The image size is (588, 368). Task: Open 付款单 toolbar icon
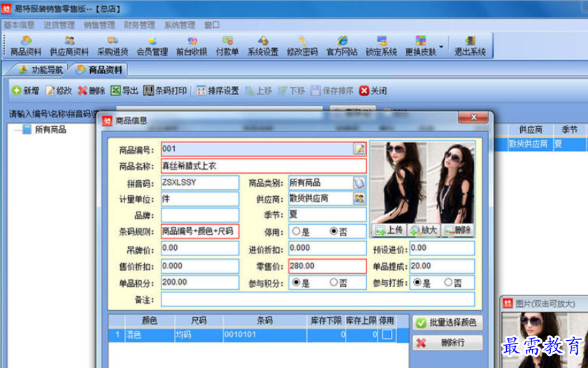[x=227, y=46]
